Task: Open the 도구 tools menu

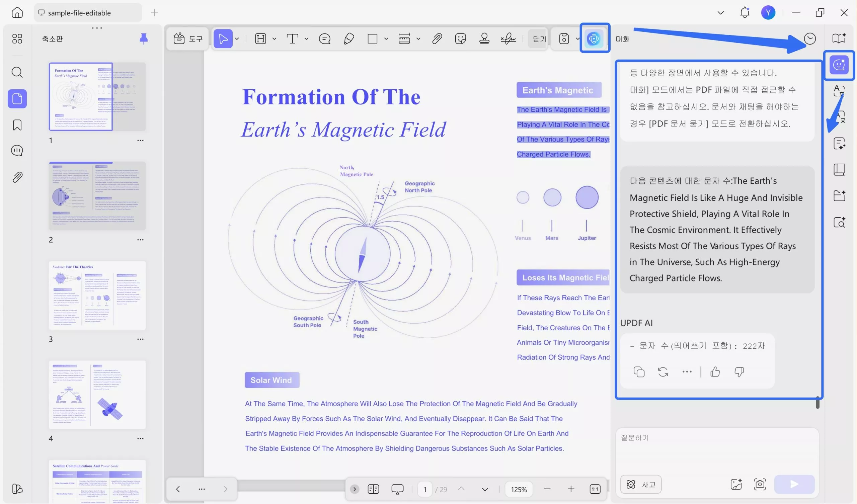Action: [x=188, y=39]
